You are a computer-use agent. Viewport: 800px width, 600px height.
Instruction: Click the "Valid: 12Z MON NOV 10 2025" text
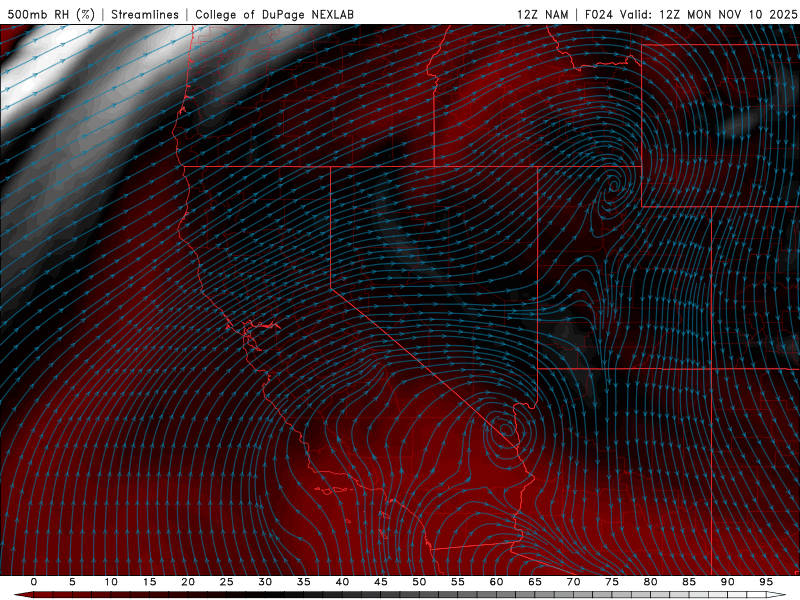pos(709,14)
